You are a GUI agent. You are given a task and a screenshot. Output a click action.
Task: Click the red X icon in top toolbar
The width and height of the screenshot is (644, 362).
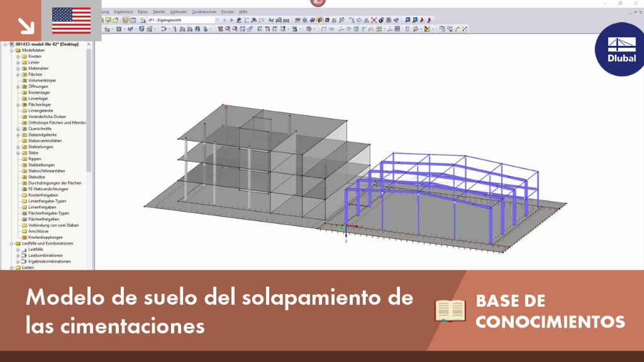374,19
